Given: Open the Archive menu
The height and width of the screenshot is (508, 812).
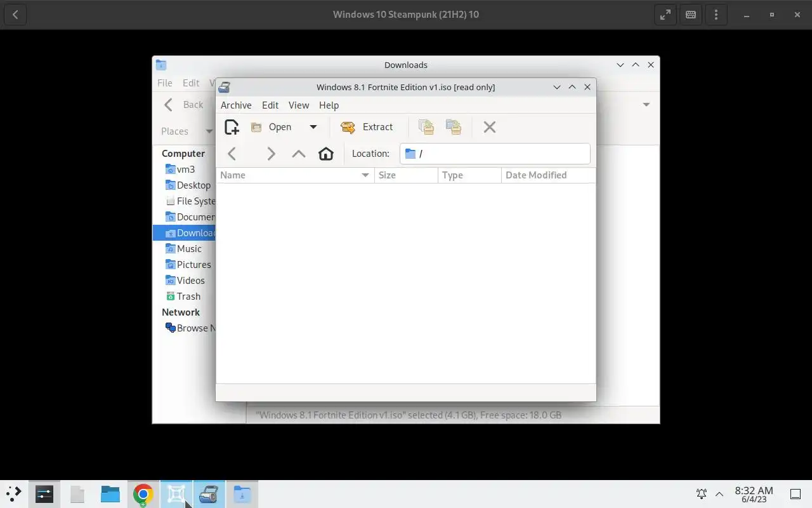Looking at the screenshot, I should (x=236, y=105).
